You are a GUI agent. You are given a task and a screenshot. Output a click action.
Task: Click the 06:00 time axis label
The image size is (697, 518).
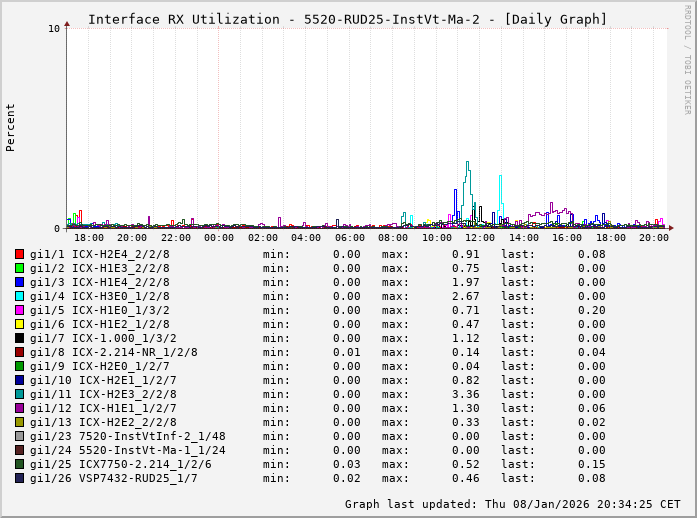coord(350,238)
